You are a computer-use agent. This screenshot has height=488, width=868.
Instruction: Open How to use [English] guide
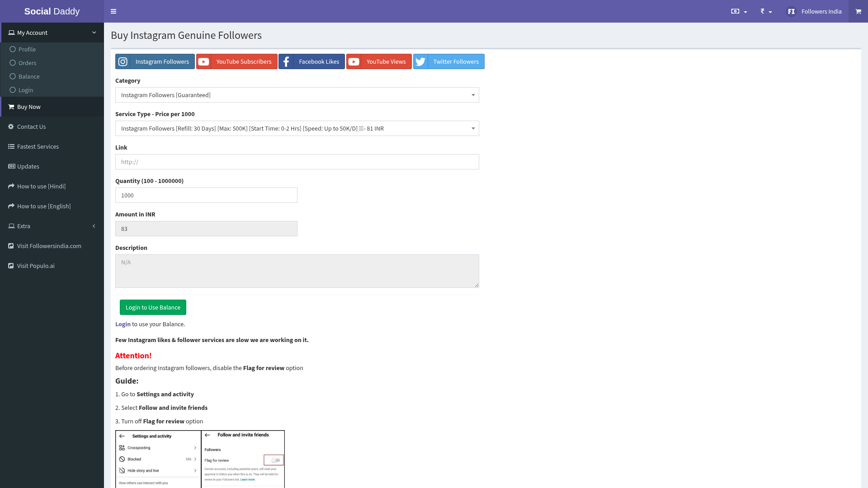tap(52, 206)
